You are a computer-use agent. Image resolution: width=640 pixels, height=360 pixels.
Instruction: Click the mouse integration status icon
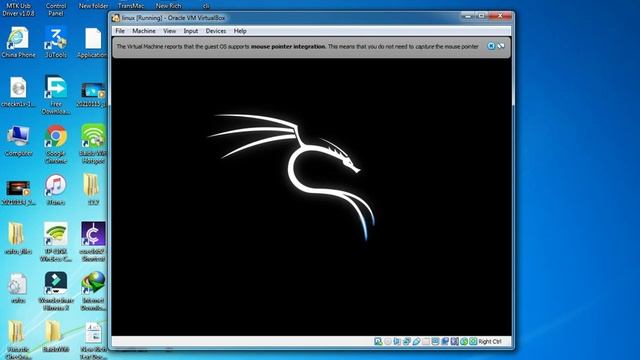(x=464, y=341)
